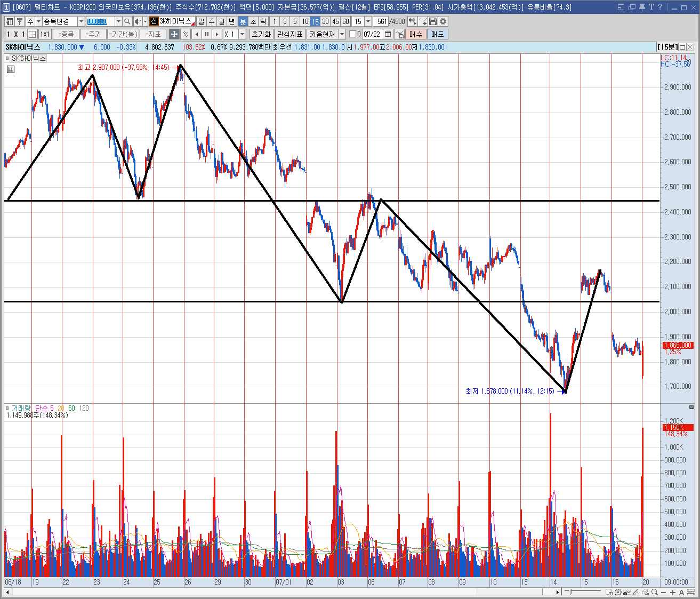The image size is (700, 599).
Task: Click the save chart floppy icon
Action: coord(433,21)
